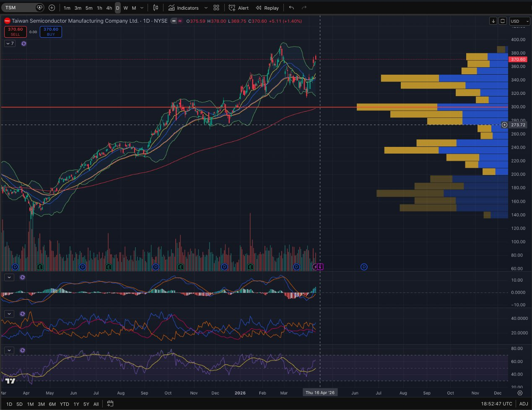Toggle ADJ adjusted data

[x=524, y=404]
